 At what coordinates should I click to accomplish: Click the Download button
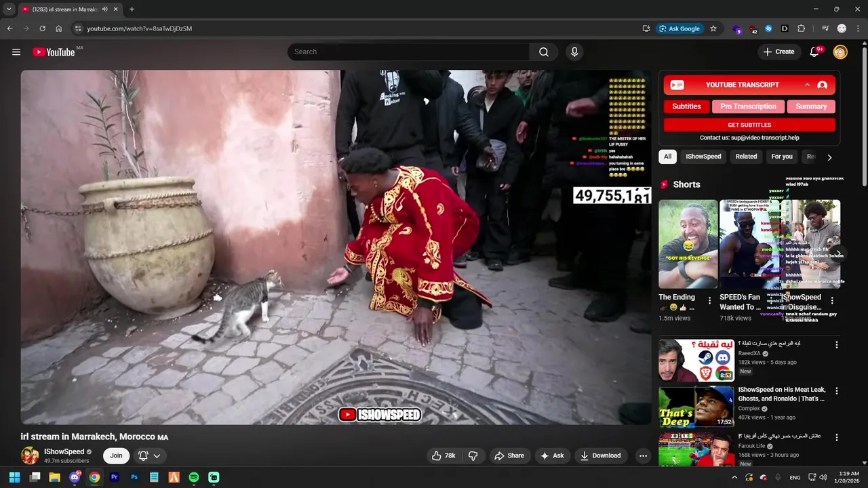601,455
